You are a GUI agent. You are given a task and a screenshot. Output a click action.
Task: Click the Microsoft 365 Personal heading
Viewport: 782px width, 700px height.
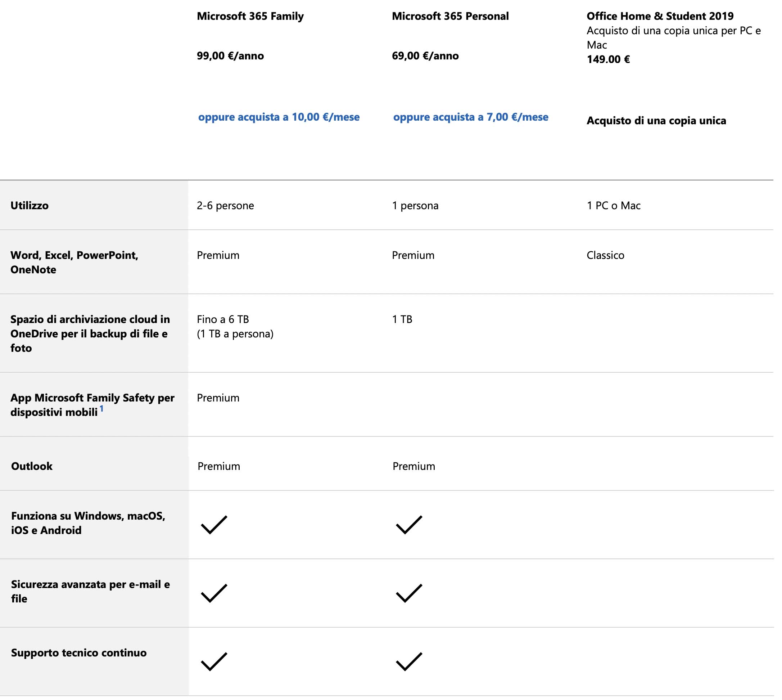pos(450,16)
